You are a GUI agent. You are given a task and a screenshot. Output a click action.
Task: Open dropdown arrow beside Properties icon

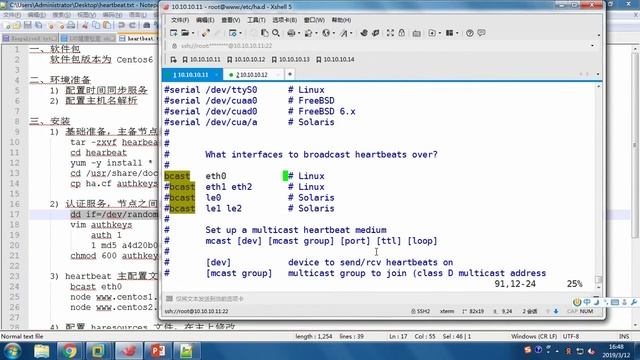pos(240,33)
